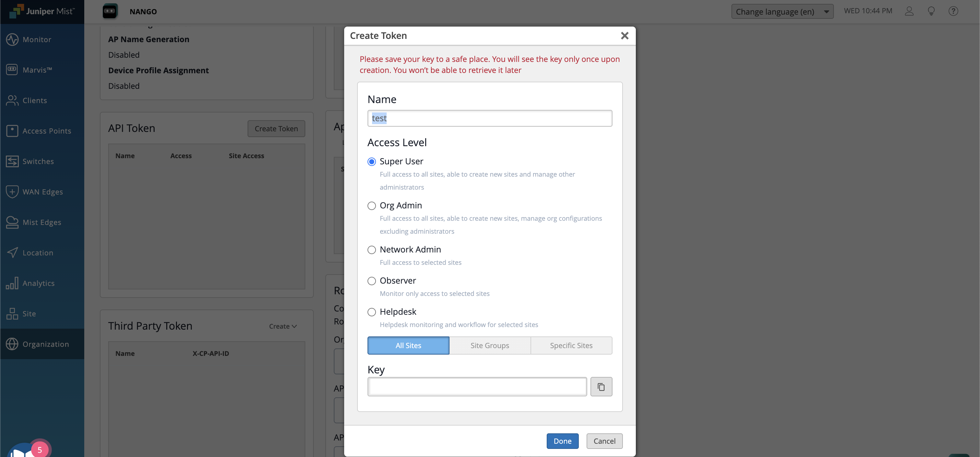980x457 pixels.
Task: Expand the Third Party Token Create menu
Action: (x=283, y=326)
